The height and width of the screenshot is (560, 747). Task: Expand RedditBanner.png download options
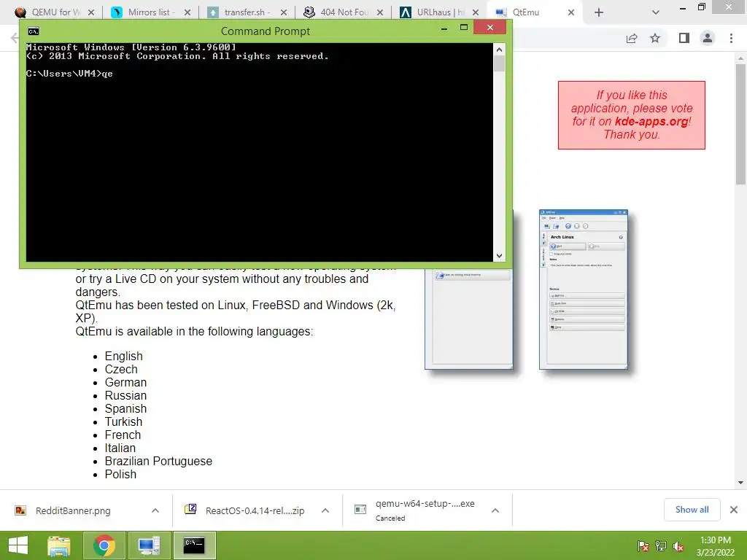coord(155,510)
